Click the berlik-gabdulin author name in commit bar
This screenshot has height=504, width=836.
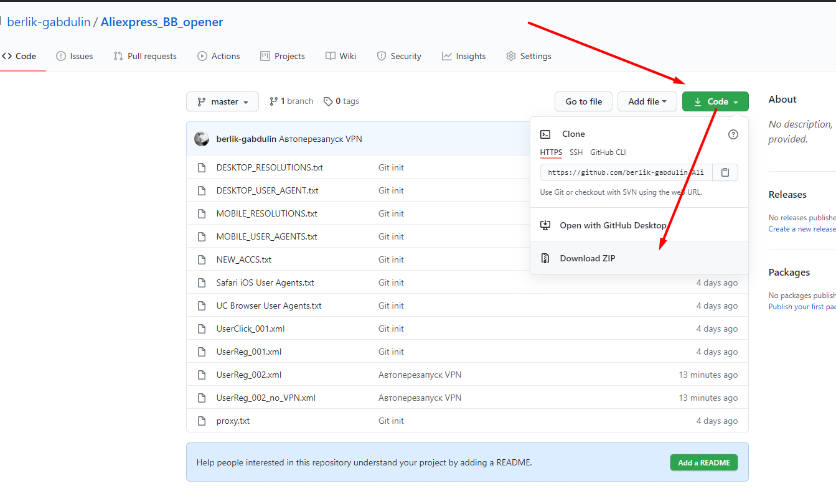247,139
